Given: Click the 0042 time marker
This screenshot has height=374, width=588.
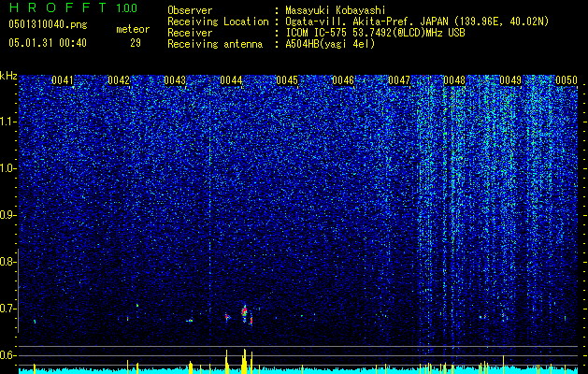Looking at the screenshot, I should click(119, 80).
